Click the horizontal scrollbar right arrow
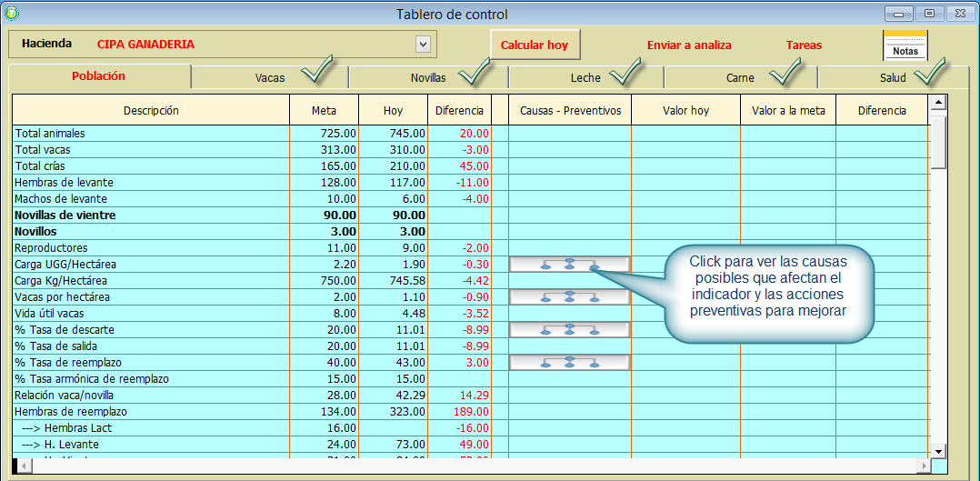980x481 pixels. tap(924, 466)
